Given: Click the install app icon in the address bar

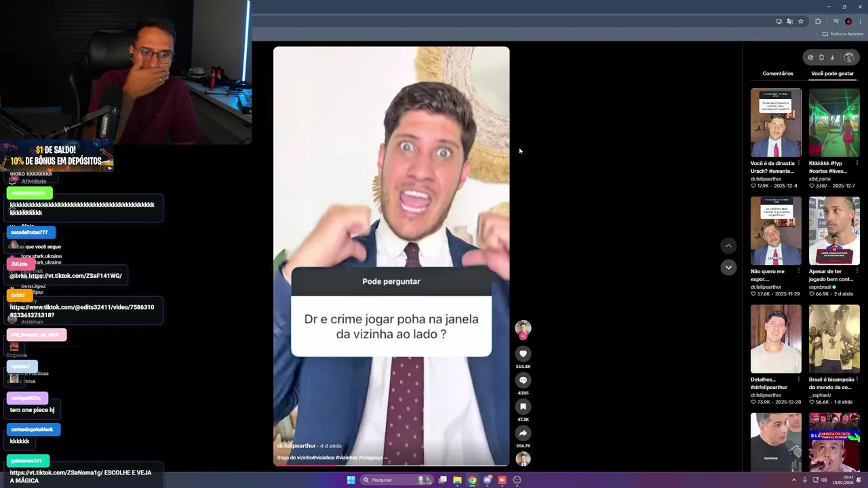Looking at the screenshot, I should 779,21.
